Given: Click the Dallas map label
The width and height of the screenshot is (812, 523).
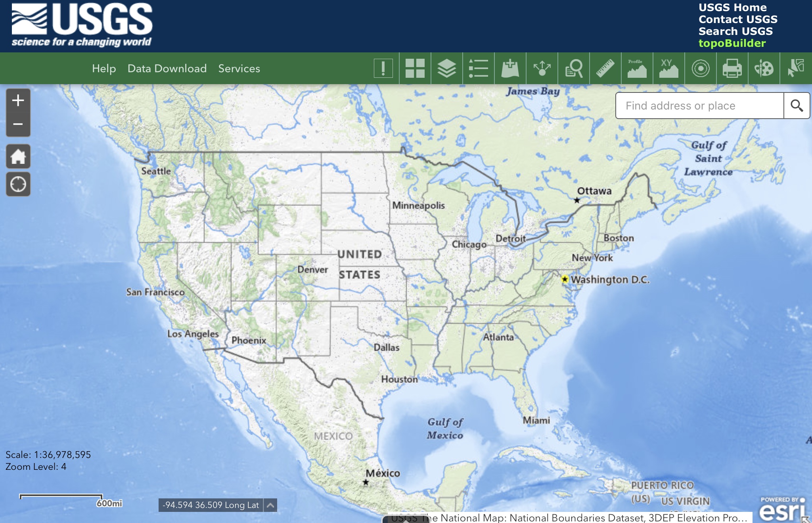Looking at the screenshot, I should [387, 347].
